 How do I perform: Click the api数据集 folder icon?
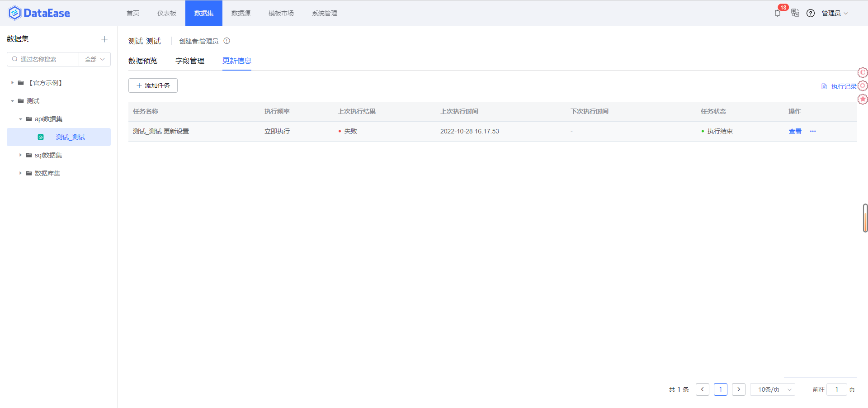(29, 119)
